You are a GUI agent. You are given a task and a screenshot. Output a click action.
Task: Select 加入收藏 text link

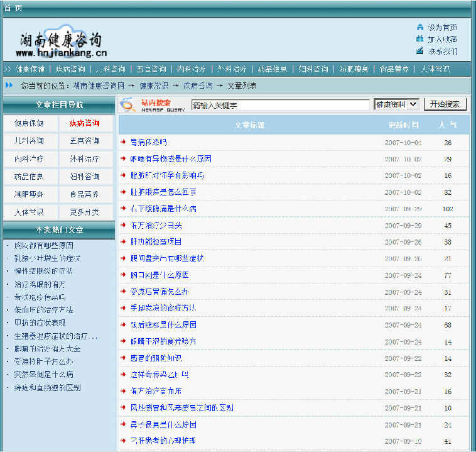click(x=442, y=39)
